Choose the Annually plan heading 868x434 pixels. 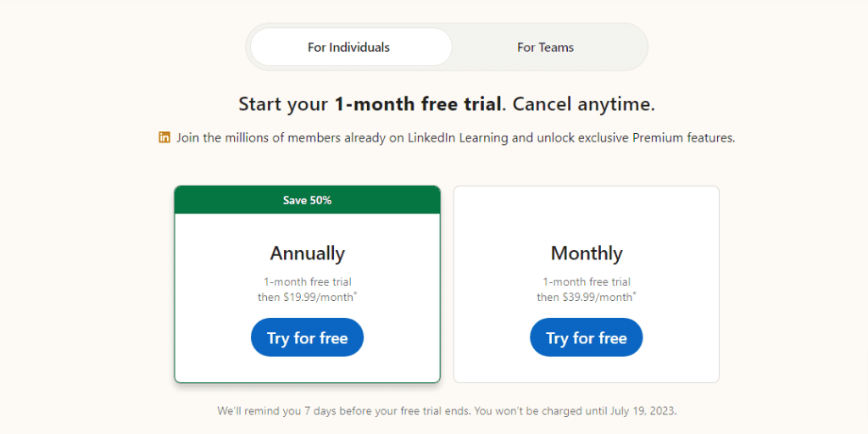tap(307, 253)
